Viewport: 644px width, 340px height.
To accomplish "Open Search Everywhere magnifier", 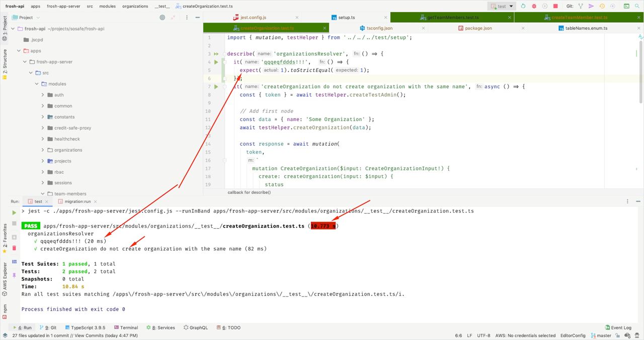I will (637, 6).
